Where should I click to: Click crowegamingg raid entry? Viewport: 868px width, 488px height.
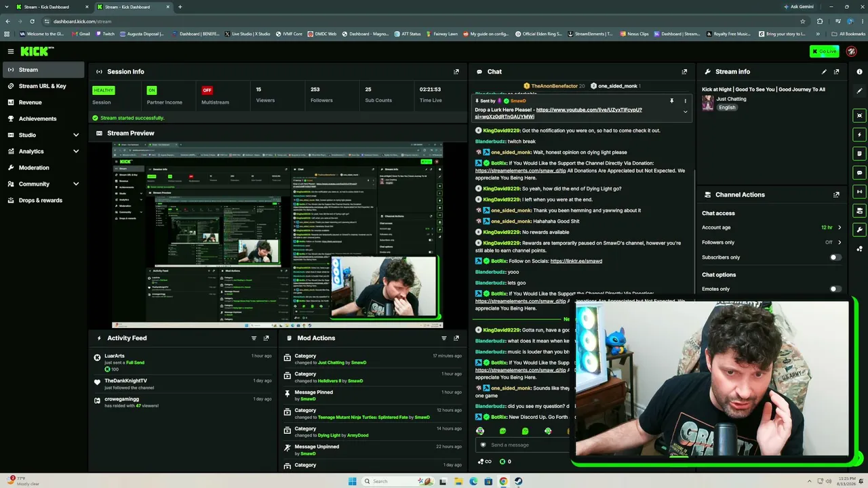183,403
